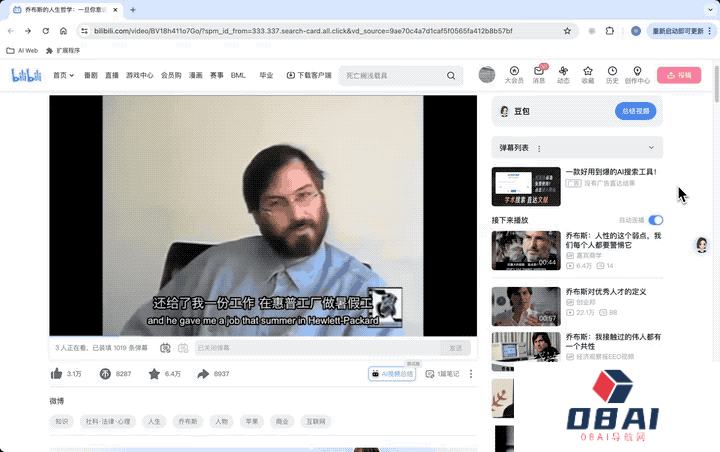Go to 直播 in the navigation bar
The image size is (720, 452).
click(112, 75)
